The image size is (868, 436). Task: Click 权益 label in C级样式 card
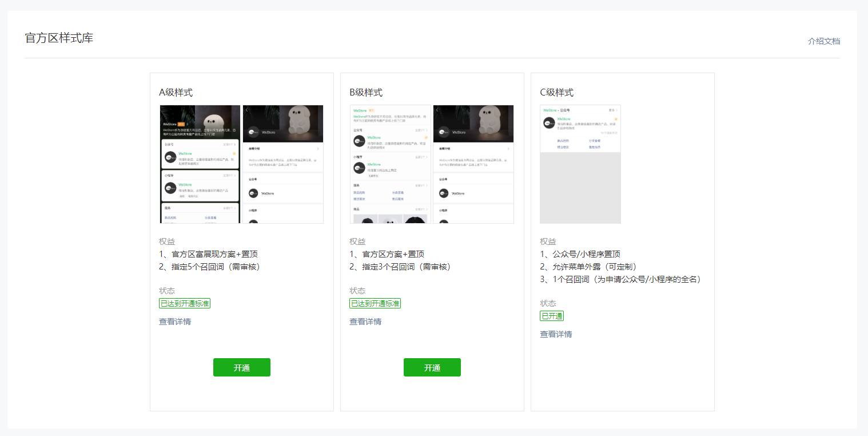pyautogui.click(x=548, y=241)
